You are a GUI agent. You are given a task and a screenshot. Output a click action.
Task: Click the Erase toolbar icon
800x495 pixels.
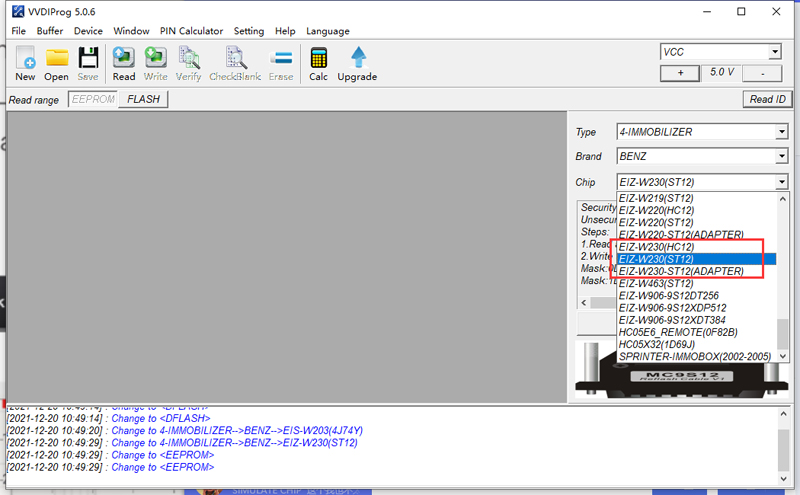281,63
